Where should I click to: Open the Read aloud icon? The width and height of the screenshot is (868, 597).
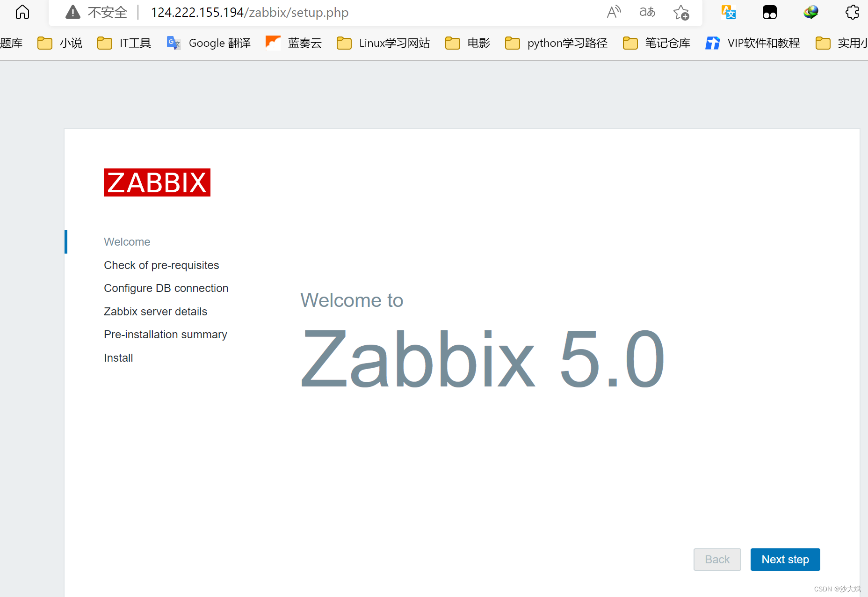(614, 12)
